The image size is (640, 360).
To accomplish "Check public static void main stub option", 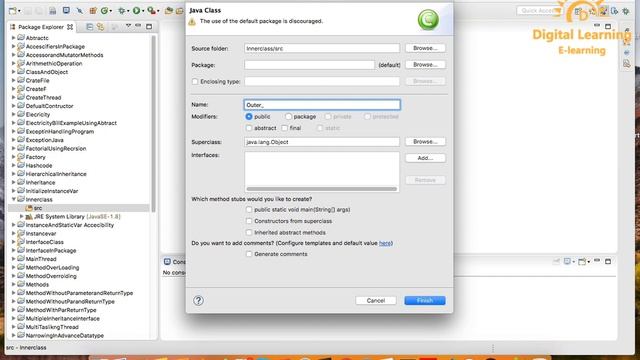I will (249, 209).
